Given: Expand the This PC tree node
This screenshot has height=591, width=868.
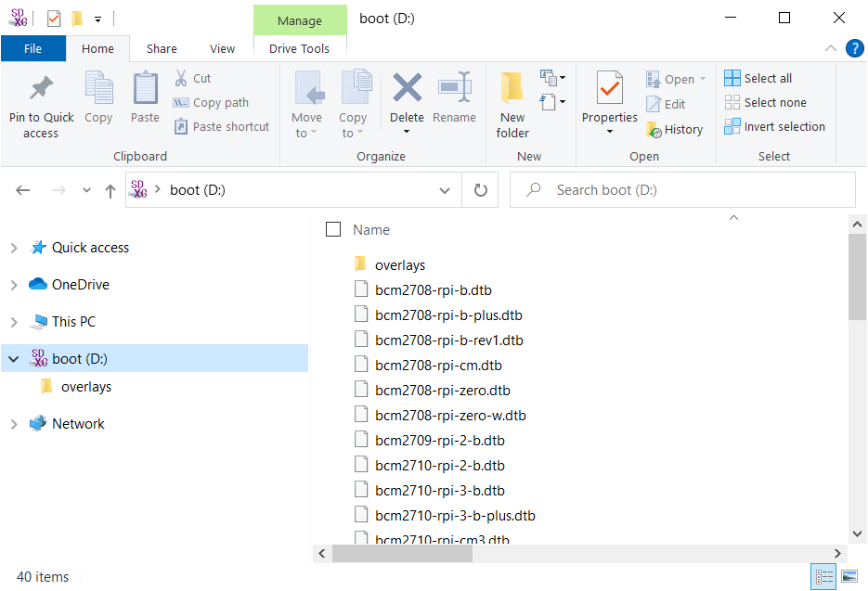Looking at the screenshot, I should (x=14, y=322).
